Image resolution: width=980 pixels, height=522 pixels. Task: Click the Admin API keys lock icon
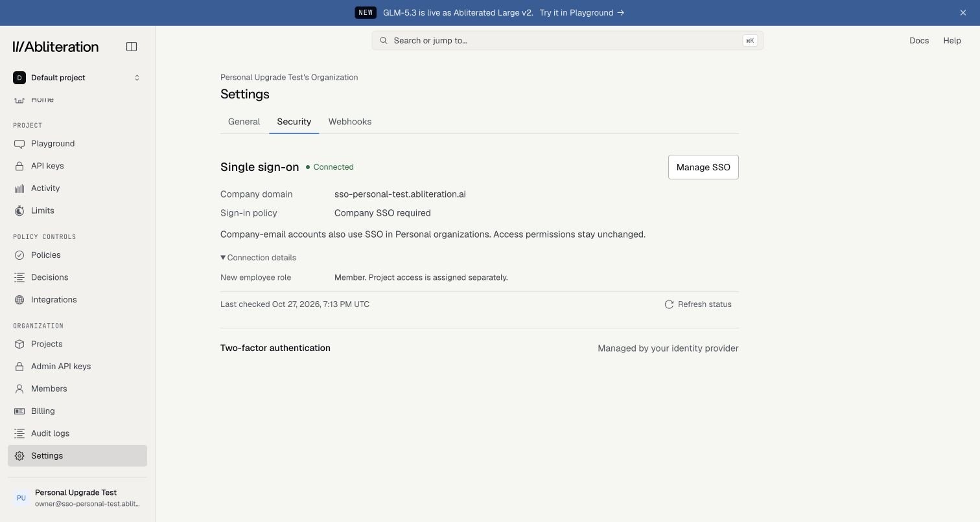pos(19,367)
